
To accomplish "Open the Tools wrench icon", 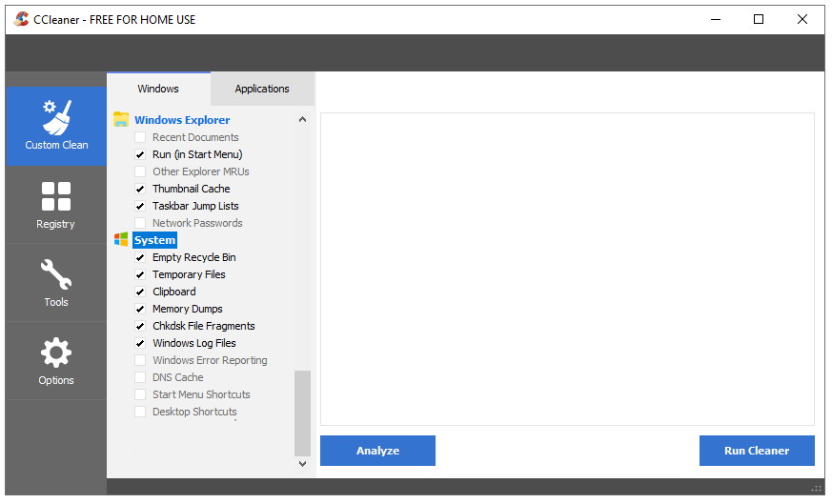I will coord(55,274).
